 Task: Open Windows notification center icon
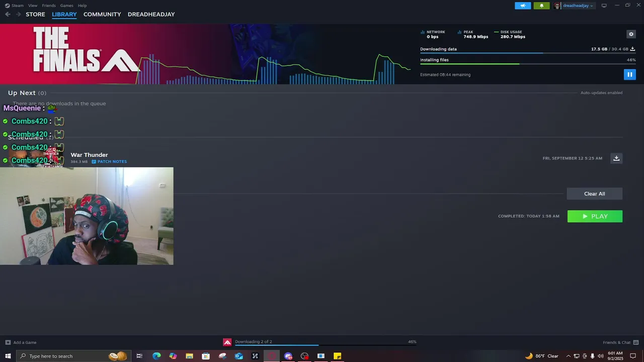(x=633, y=356)
